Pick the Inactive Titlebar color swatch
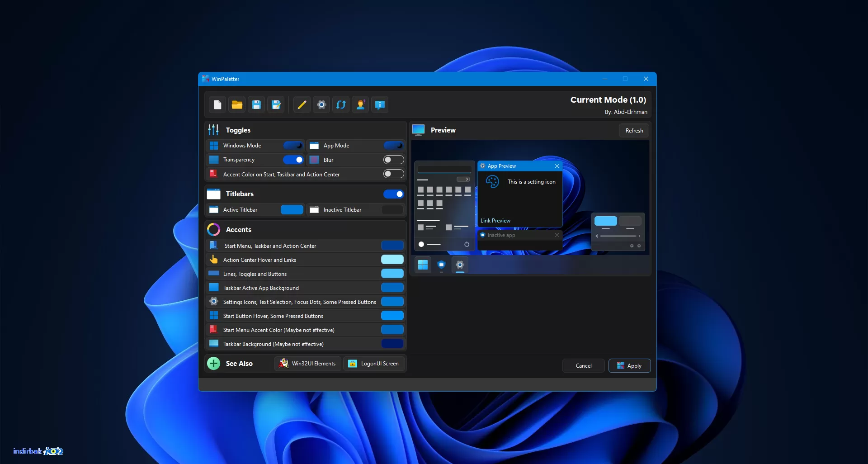Screen dimensions: 868x464 coord(392,210)
